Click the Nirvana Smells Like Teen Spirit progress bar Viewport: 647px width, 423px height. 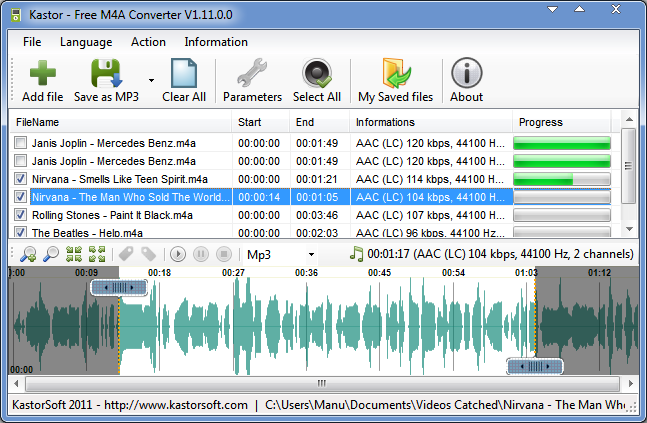562,179
